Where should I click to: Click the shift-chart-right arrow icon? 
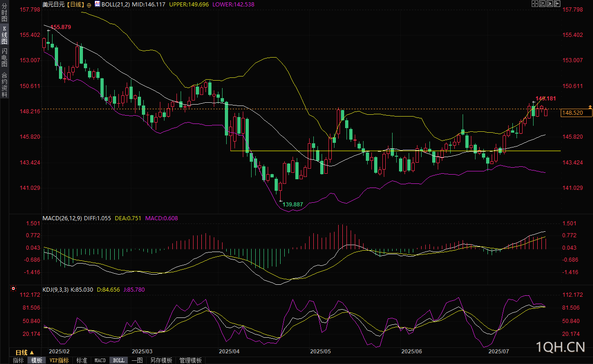(557, 4)
